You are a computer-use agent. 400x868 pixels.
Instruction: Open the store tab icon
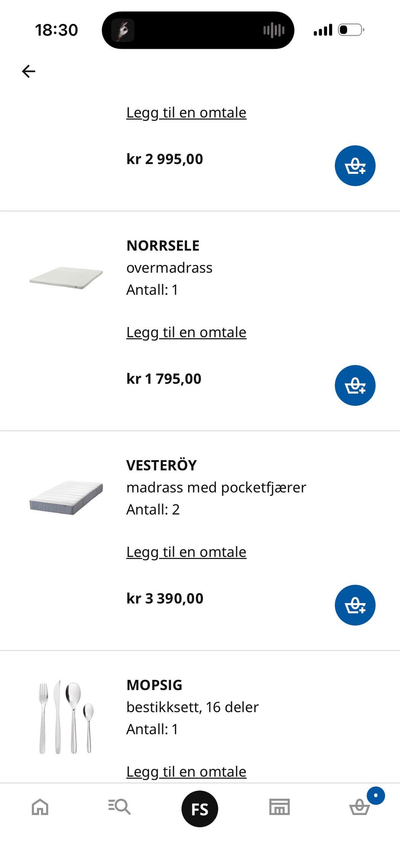pyautogui.click(x=279, y=807)
